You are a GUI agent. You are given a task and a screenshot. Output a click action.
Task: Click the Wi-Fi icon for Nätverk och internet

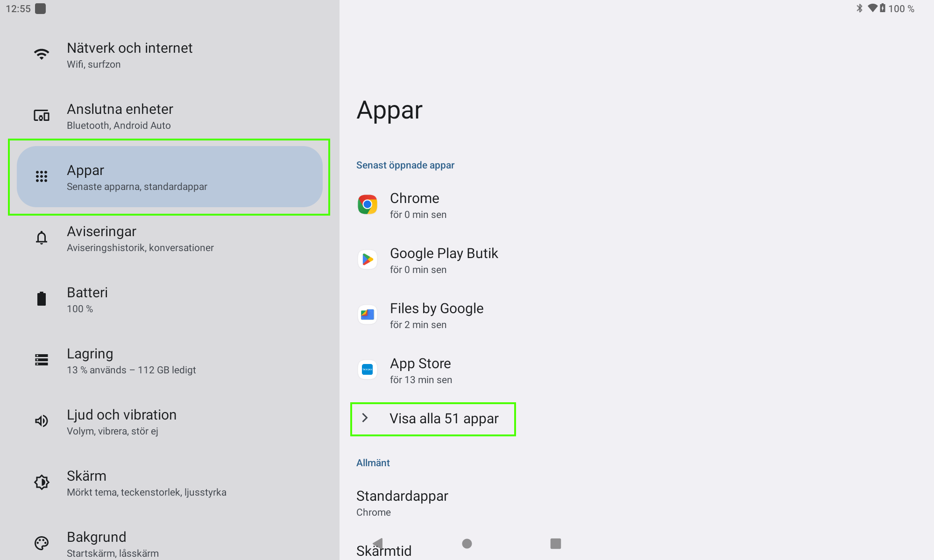[x=42, y=55]
